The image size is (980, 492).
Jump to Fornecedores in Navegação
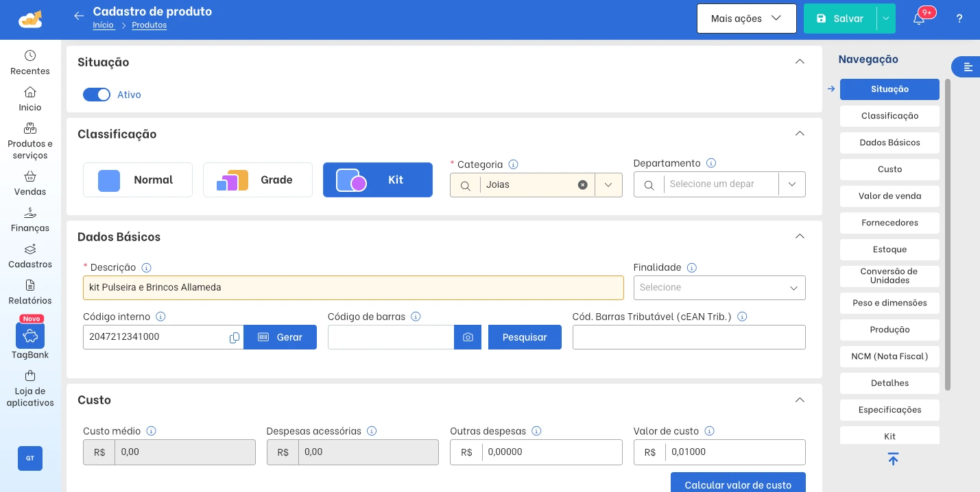click(x=889, y=223)
